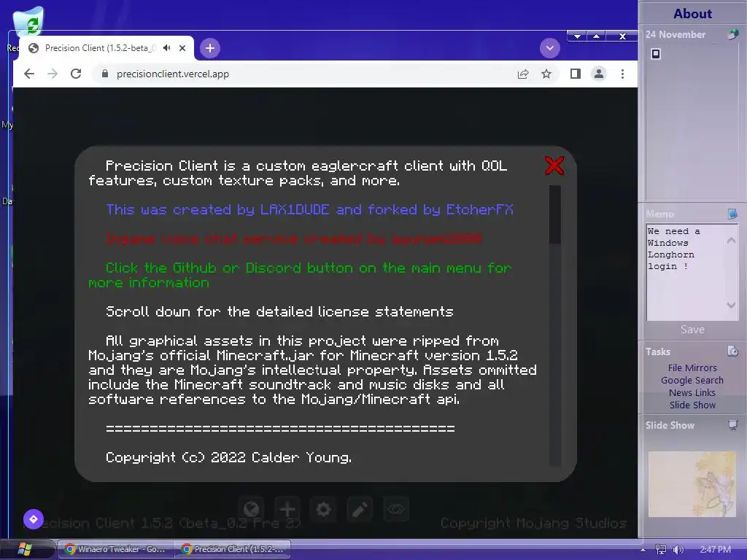The height and width of the screenshot is (560, 747).
Task: Reload the Precision Client page
Action: (x=76, y=74)
